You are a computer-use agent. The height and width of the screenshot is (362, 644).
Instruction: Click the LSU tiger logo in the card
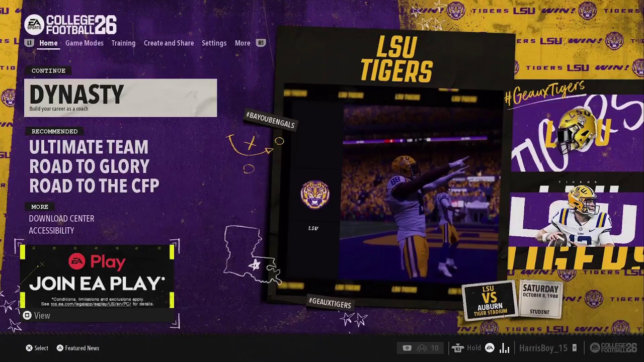(x=315, y=194)
